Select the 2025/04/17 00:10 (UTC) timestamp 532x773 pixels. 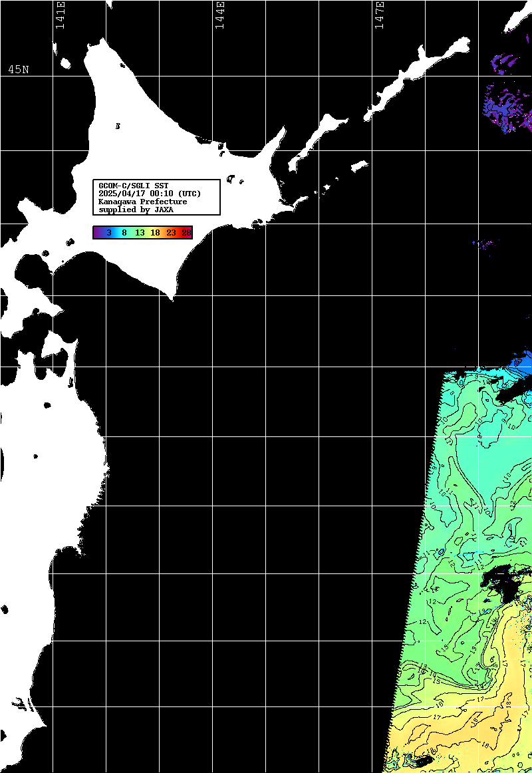click(150, 194)
